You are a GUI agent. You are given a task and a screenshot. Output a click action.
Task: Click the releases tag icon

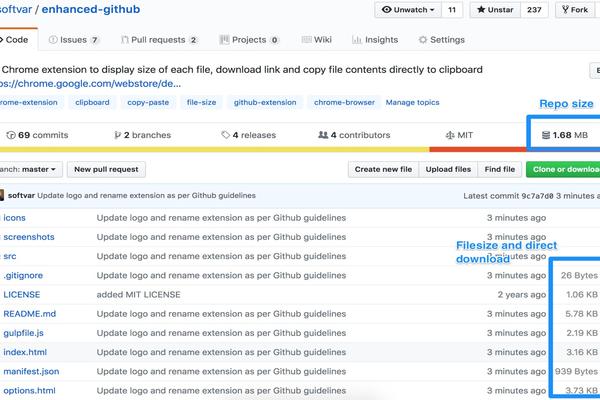(225, 135)
